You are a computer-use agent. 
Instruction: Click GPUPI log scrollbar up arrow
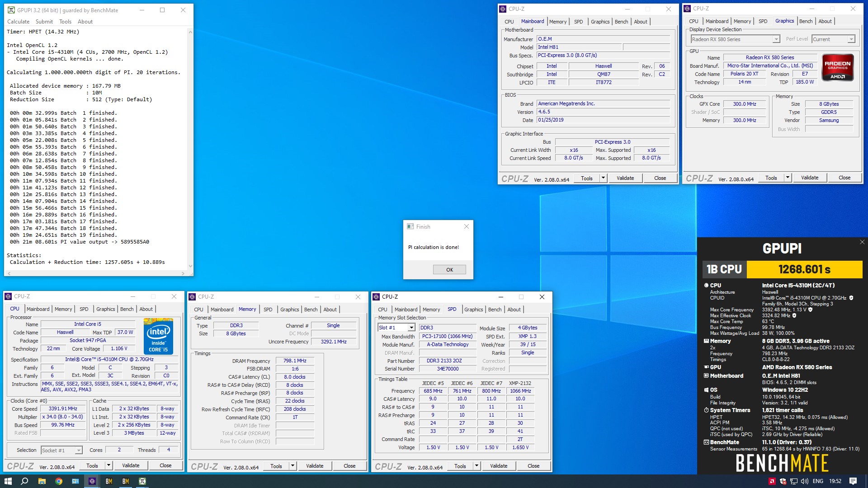point(190,32)
